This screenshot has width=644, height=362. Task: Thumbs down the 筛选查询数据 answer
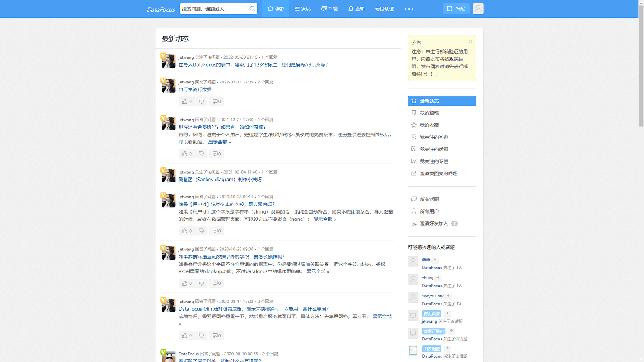click(x=201, y=284)
